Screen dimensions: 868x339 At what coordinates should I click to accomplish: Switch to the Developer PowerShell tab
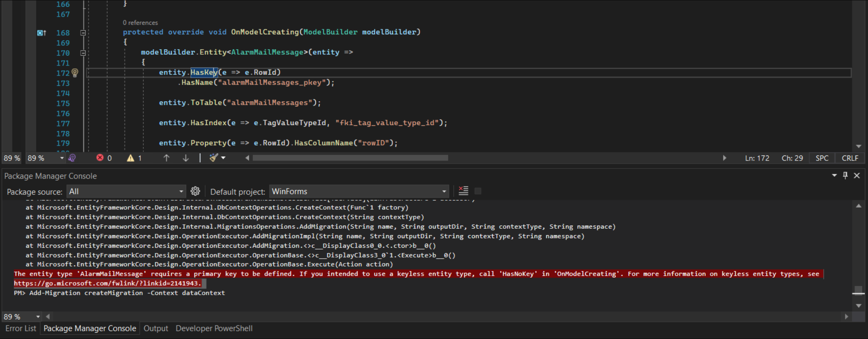pos(214,329)
